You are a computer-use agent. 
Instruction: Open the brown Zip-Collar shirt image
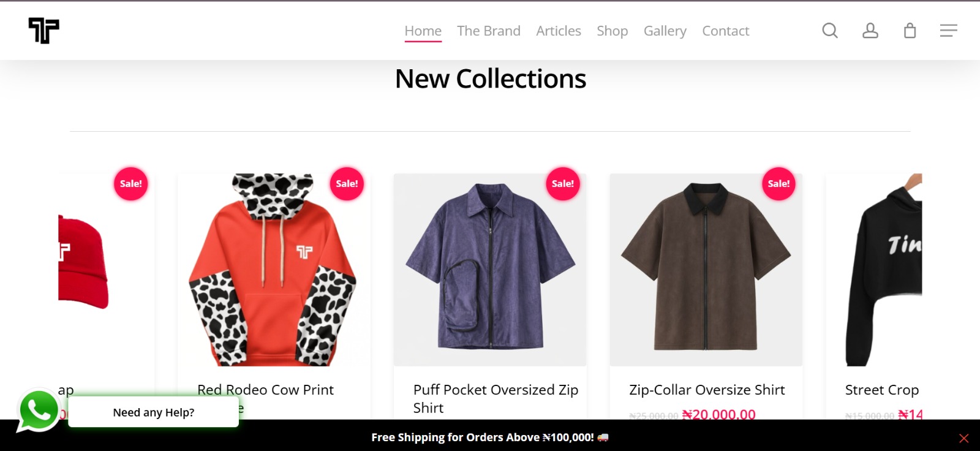[x=706, y=270]
